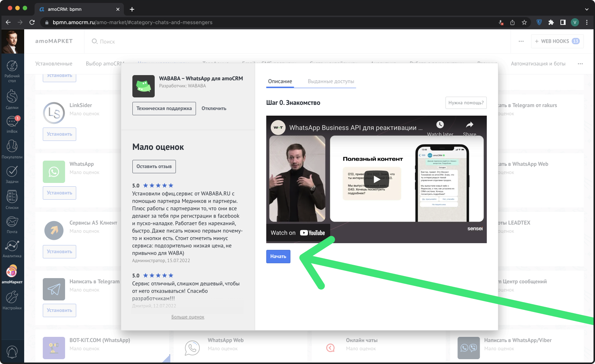
Task: Open imBox chat with notification badge
Action: pos(12,124)
